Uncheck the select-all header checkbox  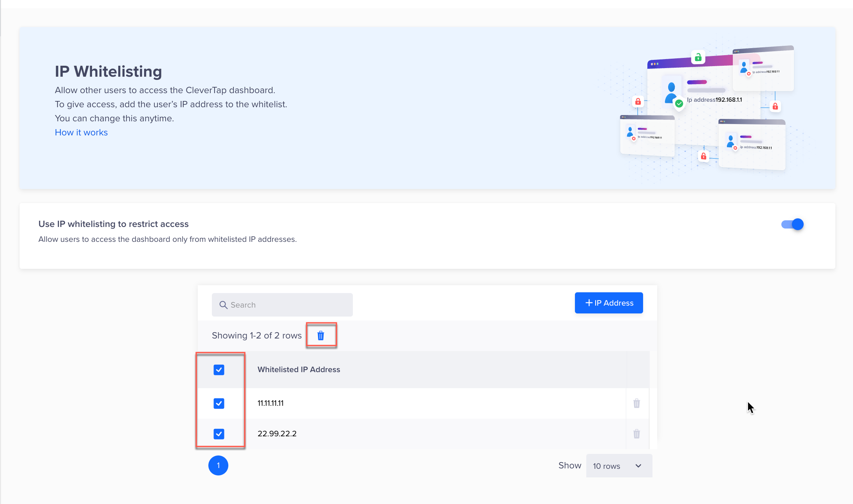219,370
